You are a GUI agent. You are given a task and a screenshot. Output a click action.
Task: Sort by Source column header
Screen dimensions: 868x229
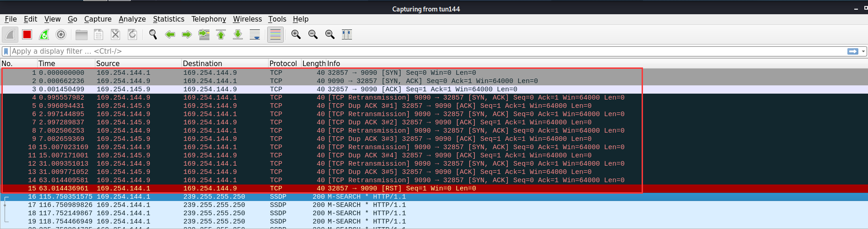coord(108,63)
